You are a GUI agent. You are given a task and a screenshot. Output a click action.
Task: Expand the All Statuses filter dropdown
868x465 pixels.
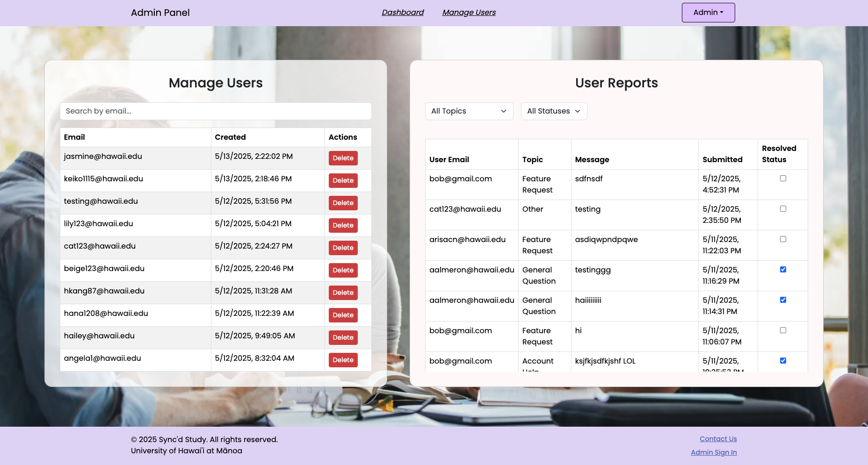click(554, 111)
